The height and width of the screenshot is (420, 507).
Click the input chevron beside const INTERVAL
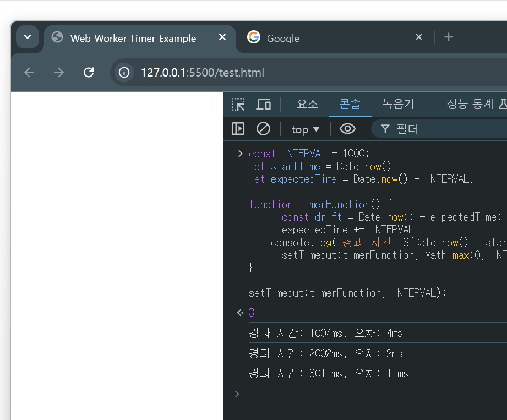(240, 154)
